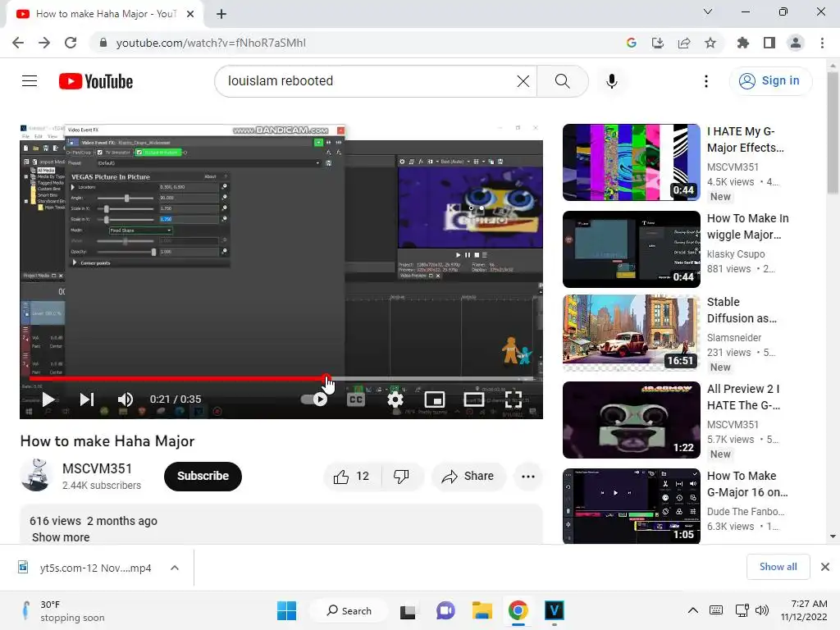
Task: Open the YouTube hamburger guide menu
Action: pyautogui.click(x=30, y=81)
